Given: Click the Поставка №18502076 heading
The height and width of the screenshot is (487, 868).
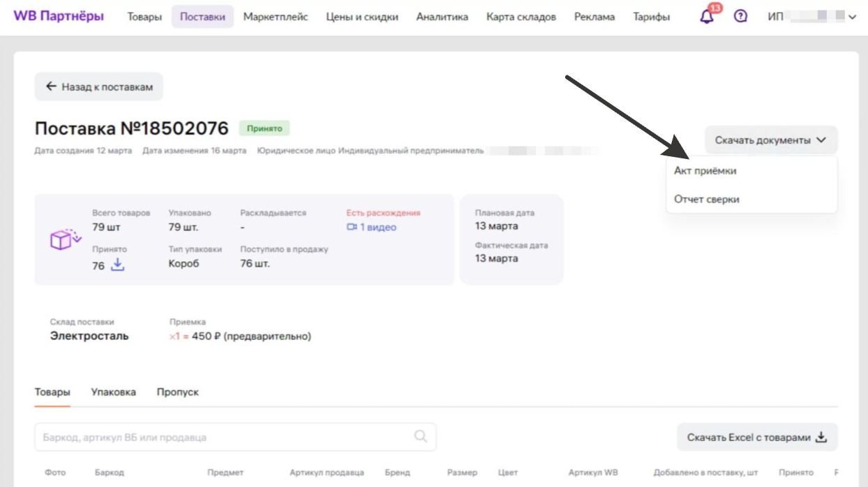Looking at the screenshot, I should (132, 128).
